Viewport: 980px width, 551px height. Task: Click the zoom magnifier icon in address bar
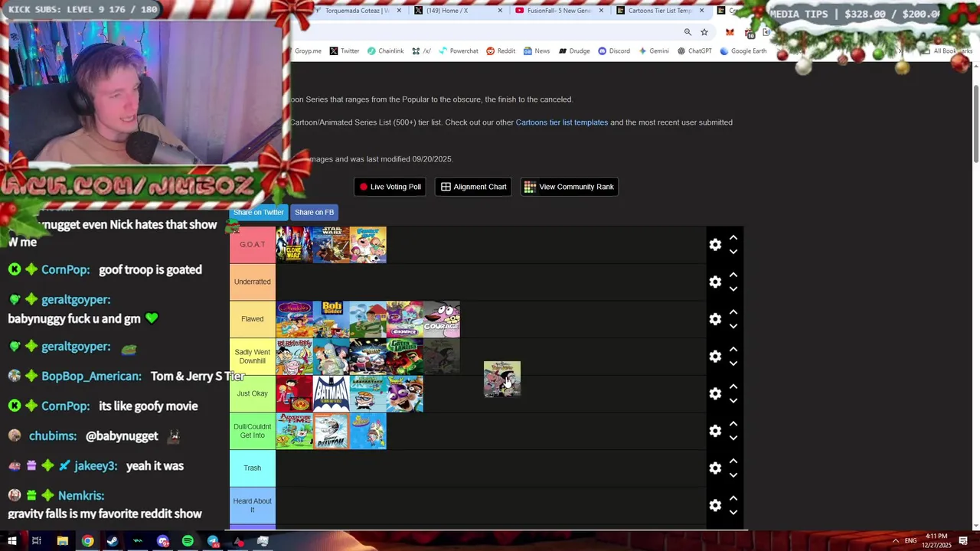tap(688, 32)
